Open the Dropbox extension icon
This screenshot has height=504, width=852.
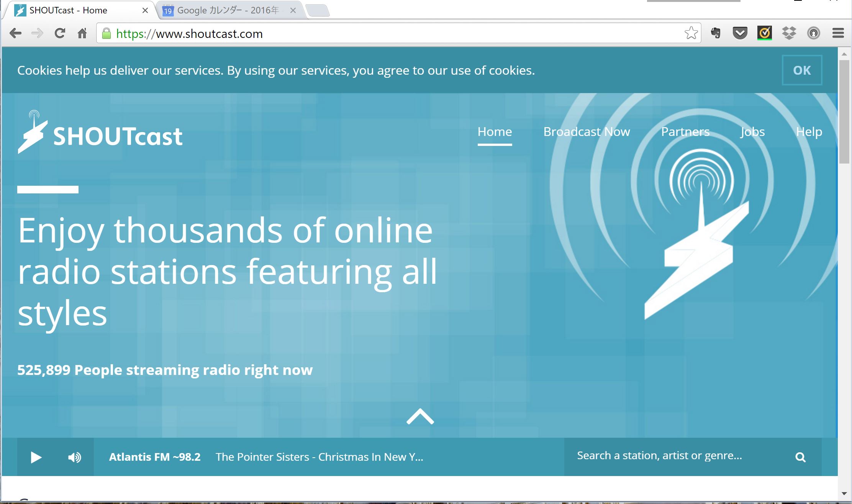pyautogui.click(x=789, y=33)
